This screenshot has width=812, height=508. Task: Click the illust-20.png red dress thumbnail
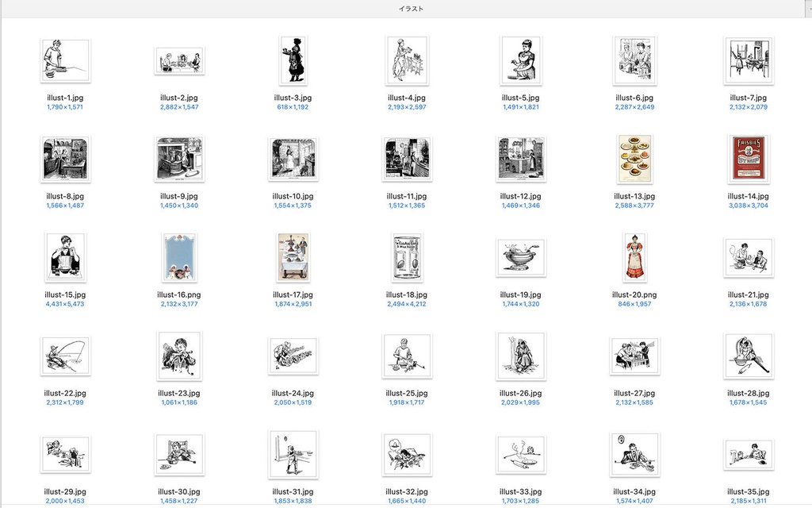pos(634,256)
